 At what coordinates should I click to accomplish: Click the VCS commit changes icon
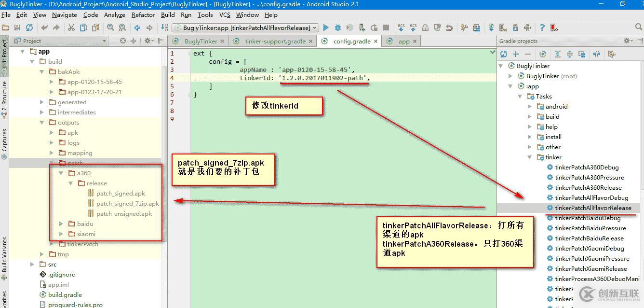tap(413, 28)
